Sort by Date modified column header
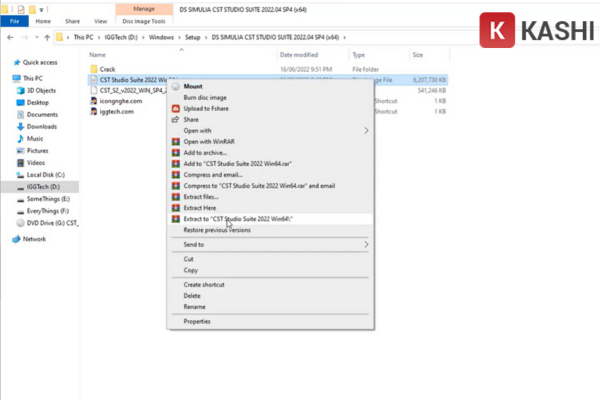This screenshot has width=600, height=400. click(x=299, y=55)
